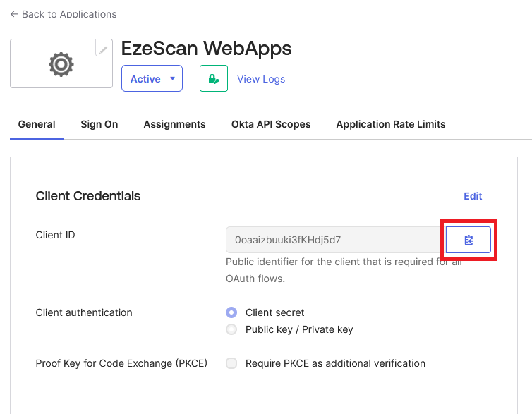The height and width of the screenshot is (414, 532).
Task: Open the Sign On tab
Action: (x=99, y=124)
